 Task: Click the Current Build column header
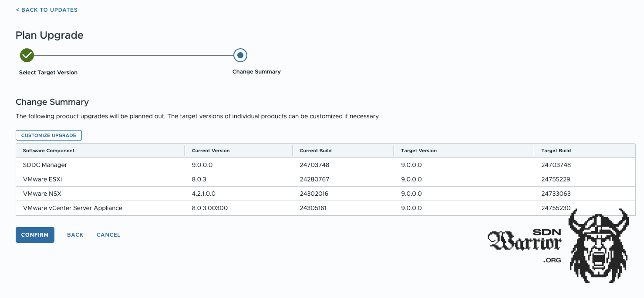(316, 151)
